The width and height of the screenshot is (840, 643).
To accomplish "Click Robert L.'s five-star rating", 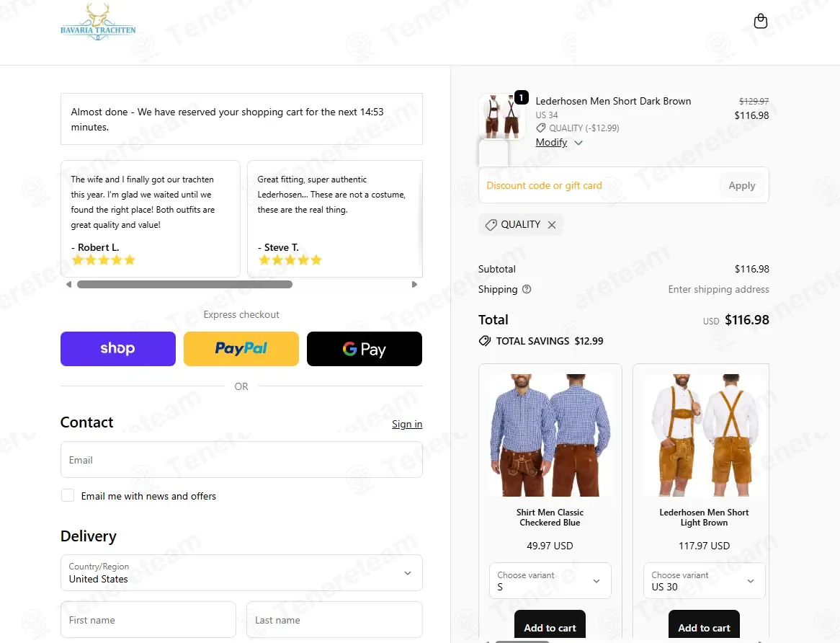I will pyautogui.click(x=104, y=260).
